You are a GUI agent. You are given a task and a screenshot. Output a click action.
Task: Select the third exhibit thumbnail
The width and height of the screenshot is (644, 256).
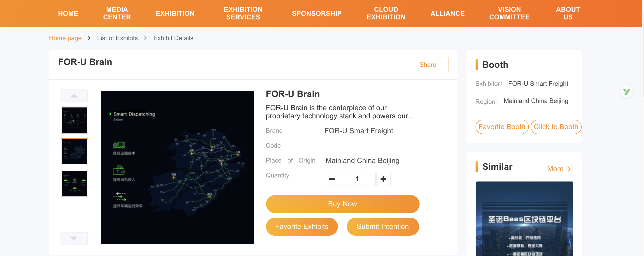point(75,183)
